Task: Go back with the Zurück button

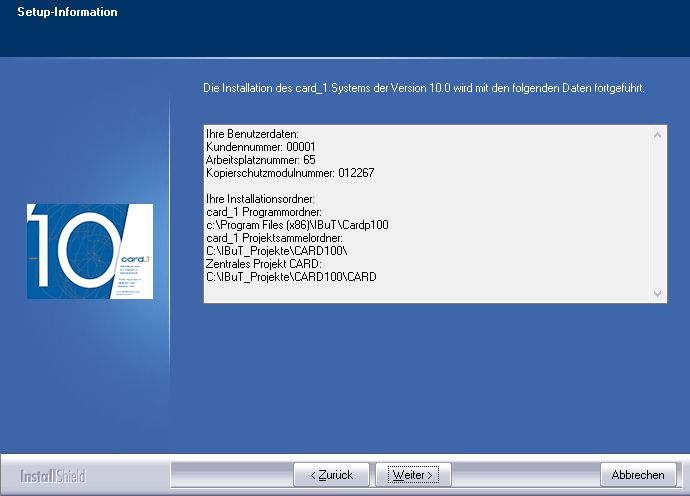Action: (331, 475)
